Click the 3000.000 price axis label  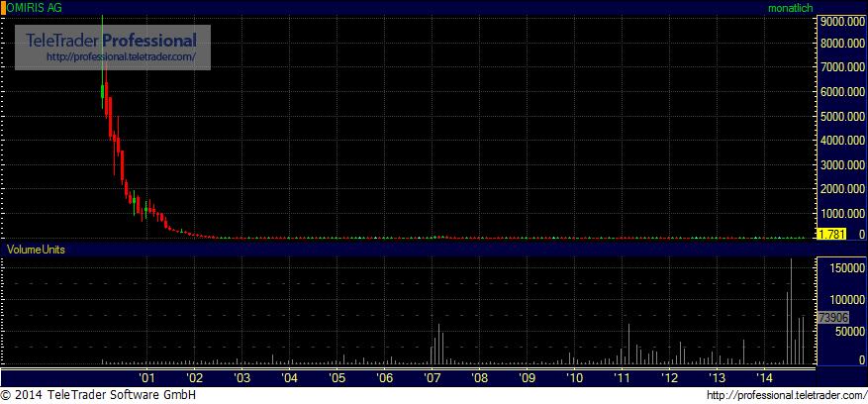click(841, 165)
